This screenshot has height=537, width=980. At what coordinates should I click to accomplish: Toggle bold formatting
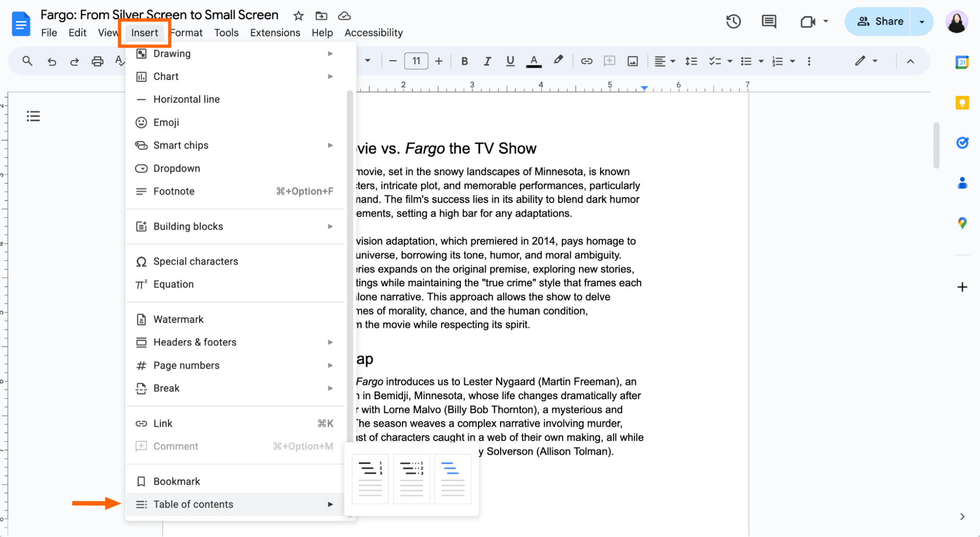pyautogui.click(x=464, y=61)
